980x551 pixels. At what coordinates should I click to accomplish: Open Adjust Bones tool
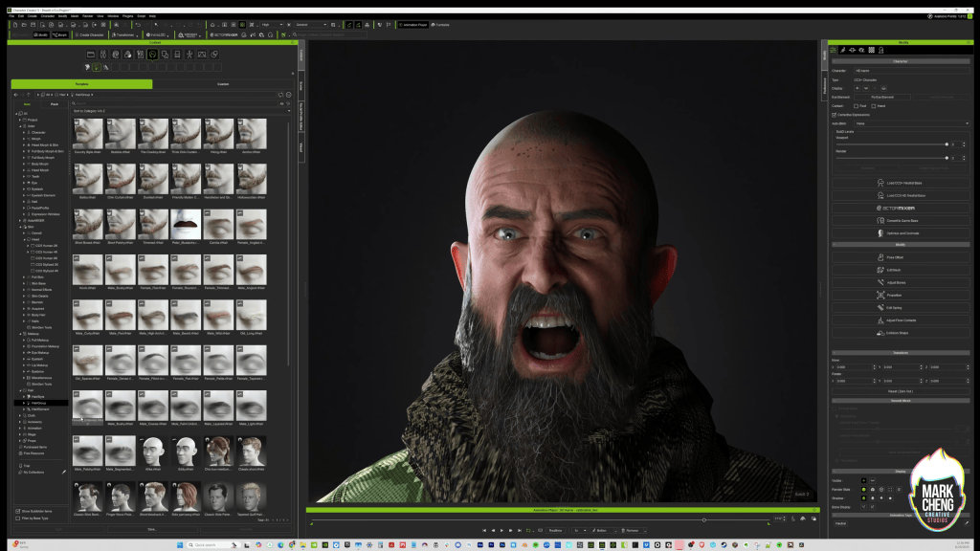900,282
